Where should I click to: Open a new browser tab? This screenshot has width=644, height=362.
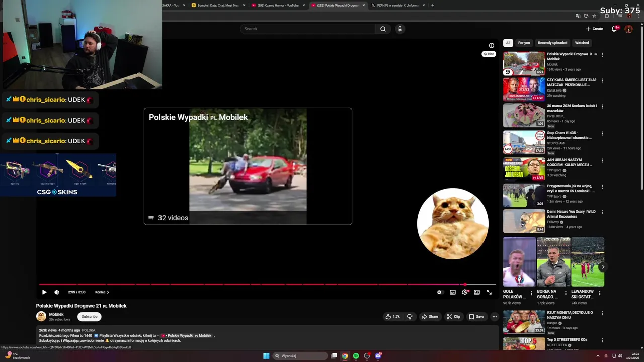pos(433,5)
